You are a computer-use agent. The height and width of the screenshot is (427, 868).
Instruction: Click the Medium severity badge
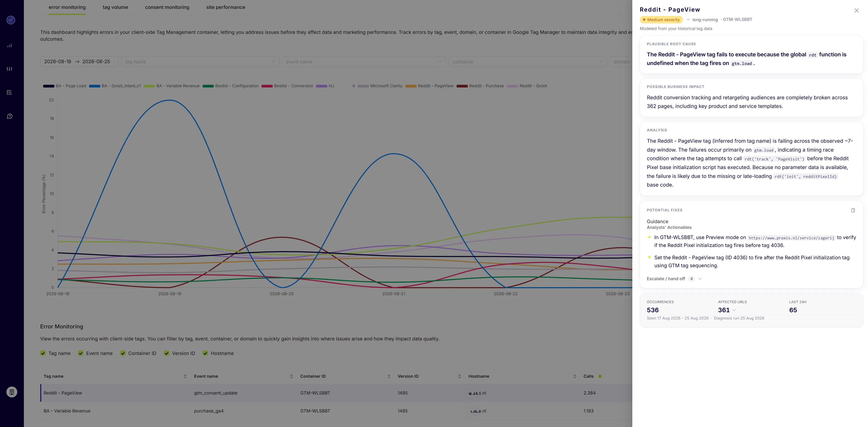(x=661, y=20)
